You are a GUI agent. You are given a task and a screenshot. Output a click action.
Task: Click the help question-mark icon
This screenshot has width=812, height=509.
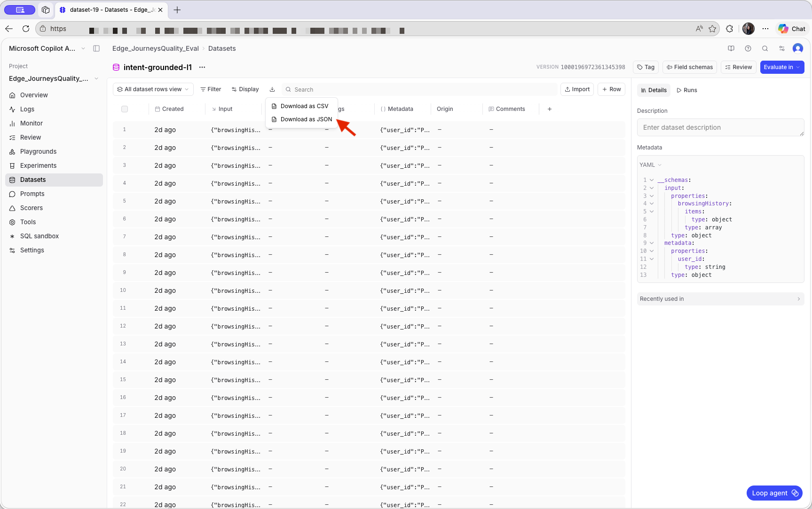tap(748, 48)
